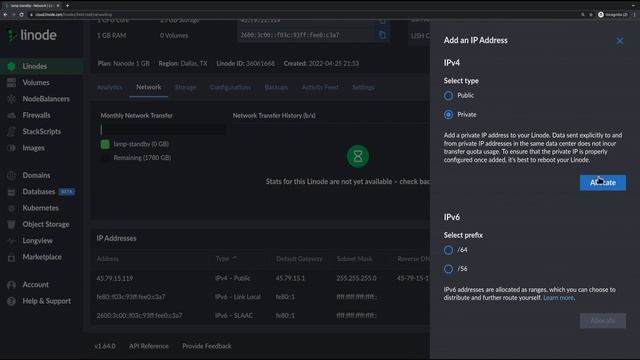This screenshot has height=360, width=640.
Task: Sort IP table by Type column
Action: (226, 259)
